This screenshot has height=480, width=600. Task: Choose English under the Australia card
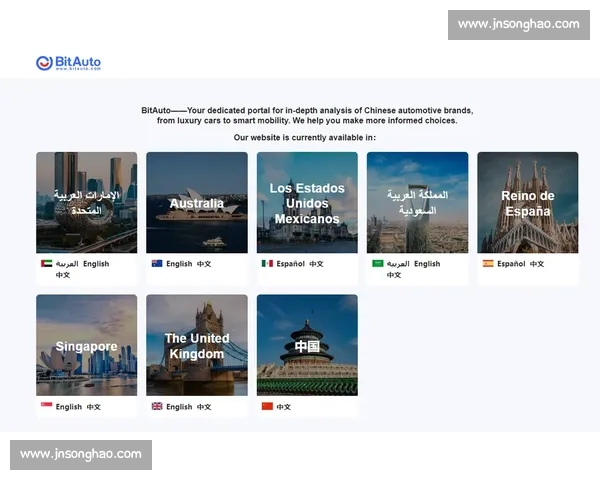[x=179, y=264]
